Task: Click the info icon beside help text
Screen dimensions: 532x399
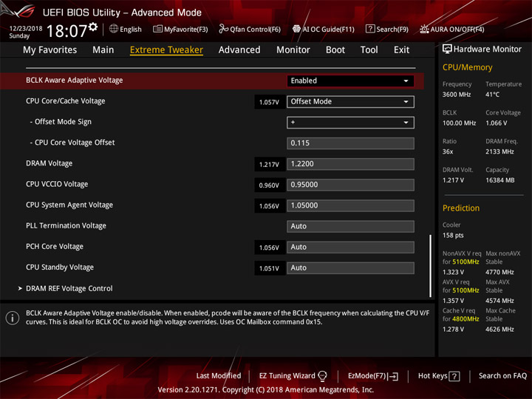Action: (13, 318)
